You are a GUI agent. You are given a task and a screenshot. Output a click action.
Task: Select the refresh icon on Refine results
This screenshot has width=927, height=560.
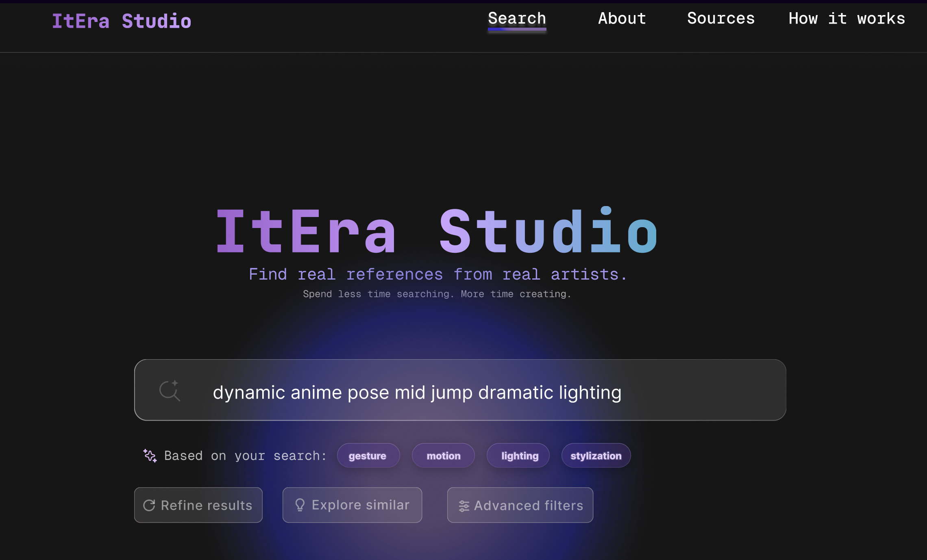pyautogui.click(x=150, y=505)
